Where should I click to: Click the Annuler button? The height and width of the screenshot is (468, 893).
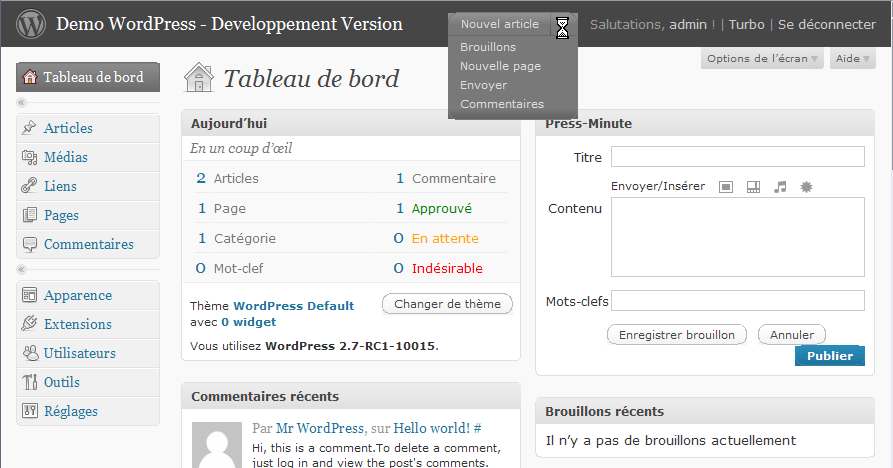coord(792,335)
